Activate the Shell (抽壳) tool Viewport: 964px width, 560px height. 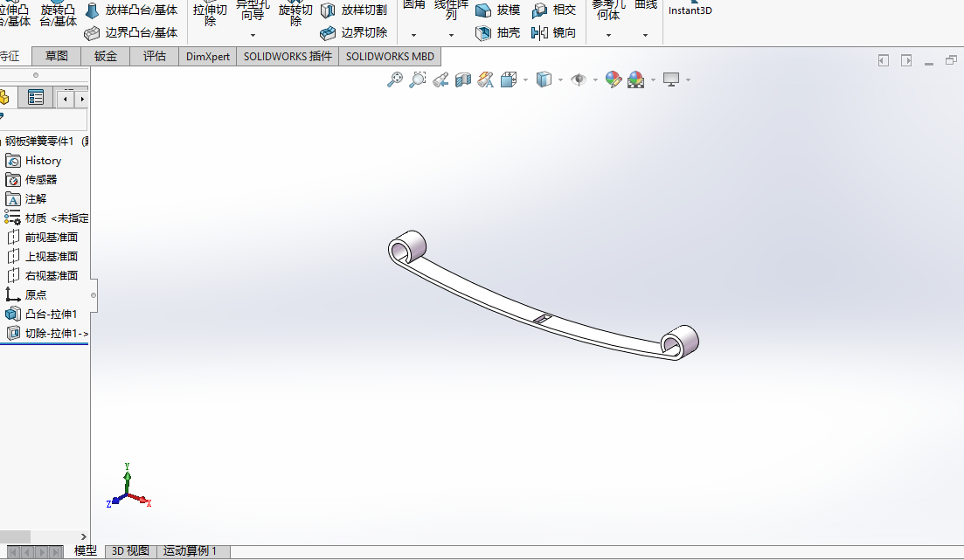tap(498, 32)
